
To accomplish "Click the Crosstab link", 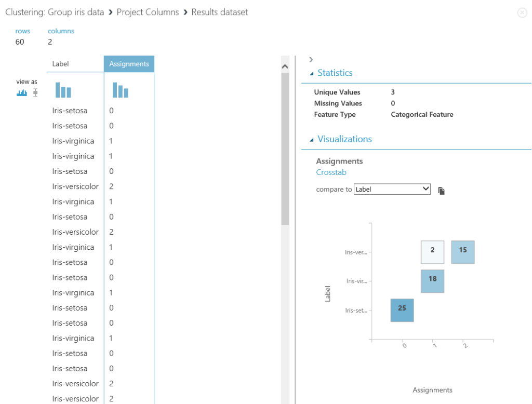I will 331,172.
